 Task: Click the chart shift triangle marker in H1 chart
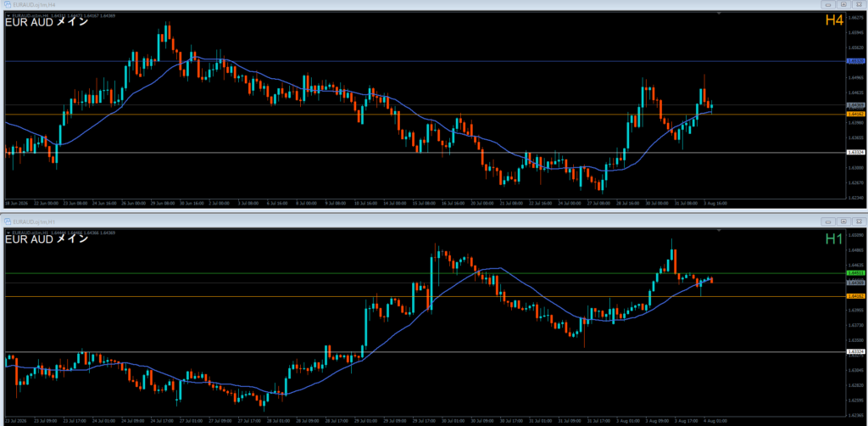719,229
